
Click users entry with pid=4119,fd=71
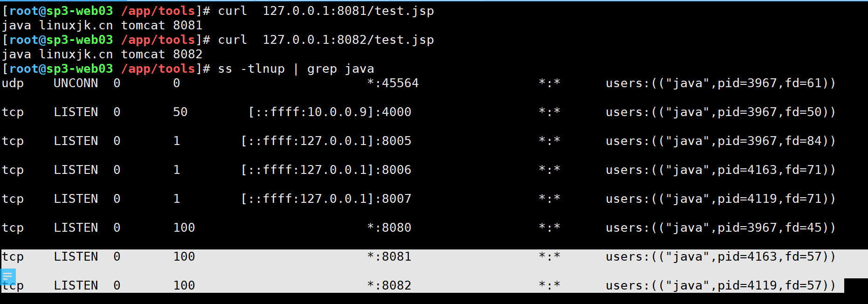721,199
